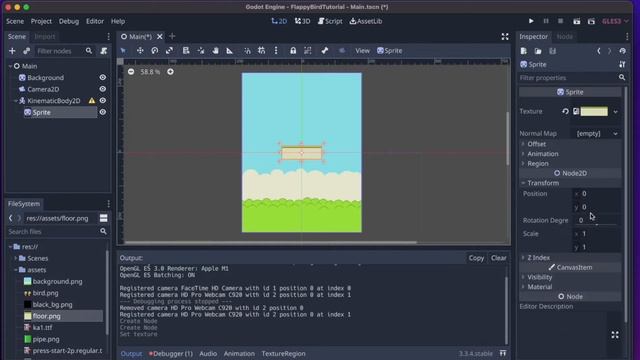This screenshot has height=360, width=640.
Task: Collapse the KinematicBody2D tree node
Action: click(16, 100)
